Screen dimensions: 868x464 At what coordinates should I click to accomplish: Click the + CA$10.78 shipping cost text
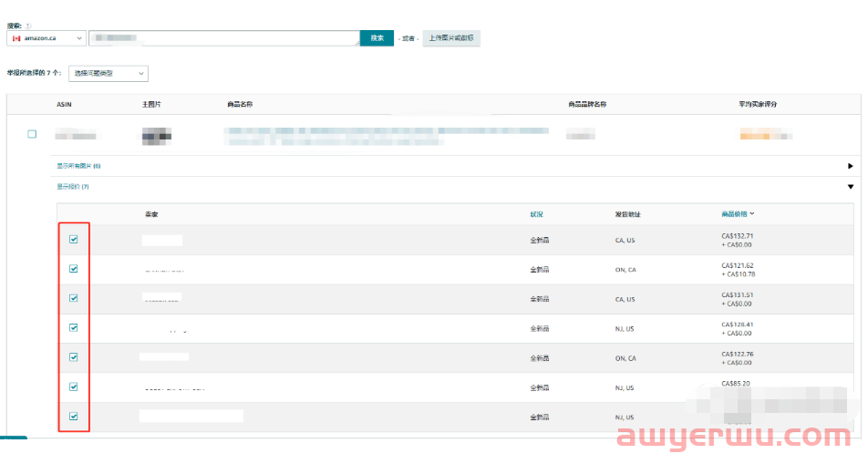click(739, 274)
